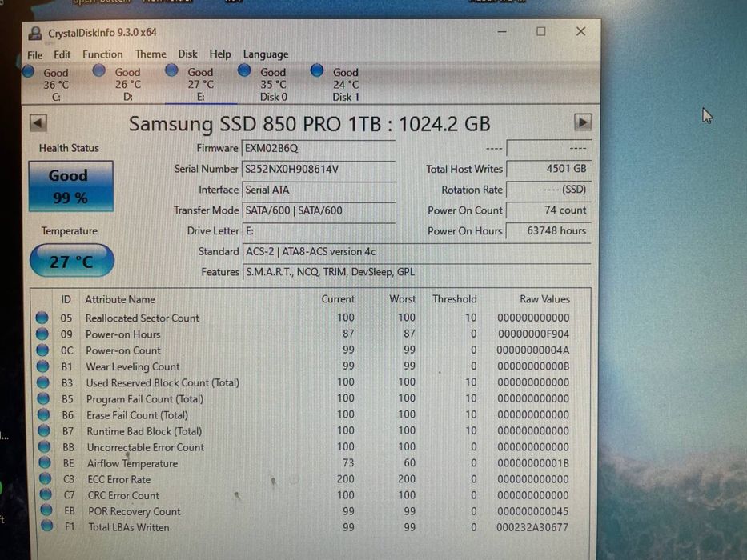Image resolution: width=747 pixels, height=560 pixels.
Task: Click the Threshold column header
Action: tap(454, 299)
